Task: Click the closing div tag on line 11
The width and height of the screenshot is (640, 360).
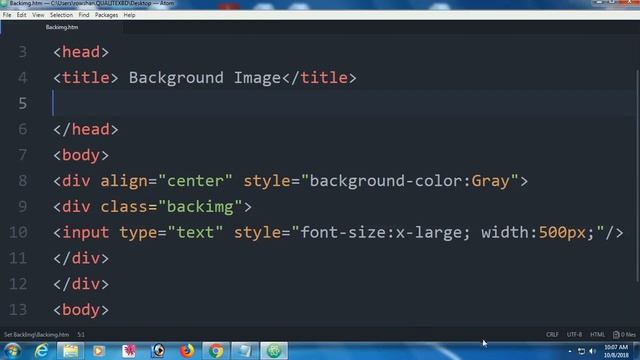Action: coord(81,258)
